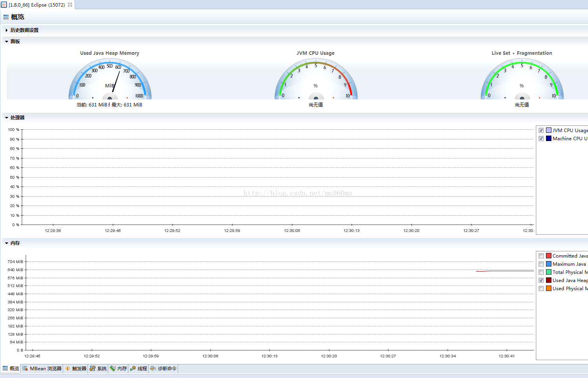Screen dimensions: 588x378
Task: Enable the Maximum Java Heap checkbox
Action: 541,264
